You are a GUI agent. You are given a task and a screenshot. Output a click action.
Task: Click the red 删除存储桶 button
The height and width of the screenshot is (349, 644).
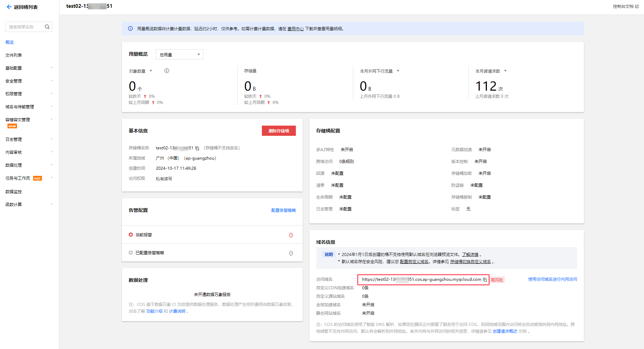coord(279,131)
